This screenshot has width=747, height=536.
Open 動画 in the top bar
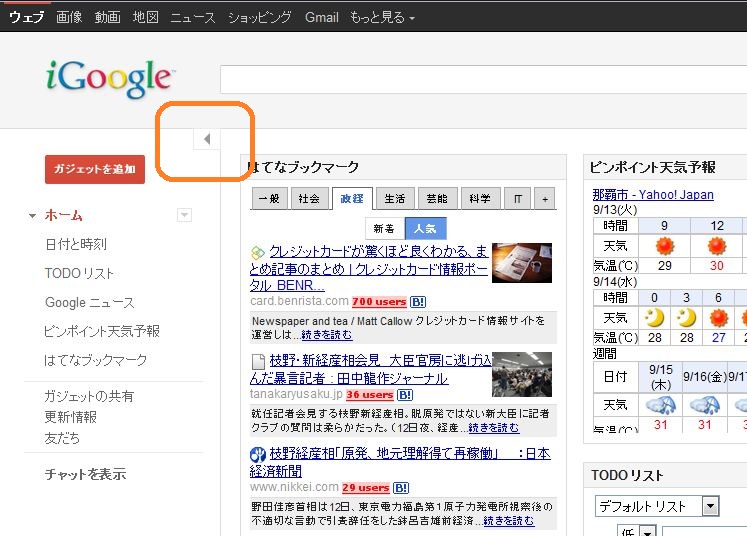click(x=107, y=18)
